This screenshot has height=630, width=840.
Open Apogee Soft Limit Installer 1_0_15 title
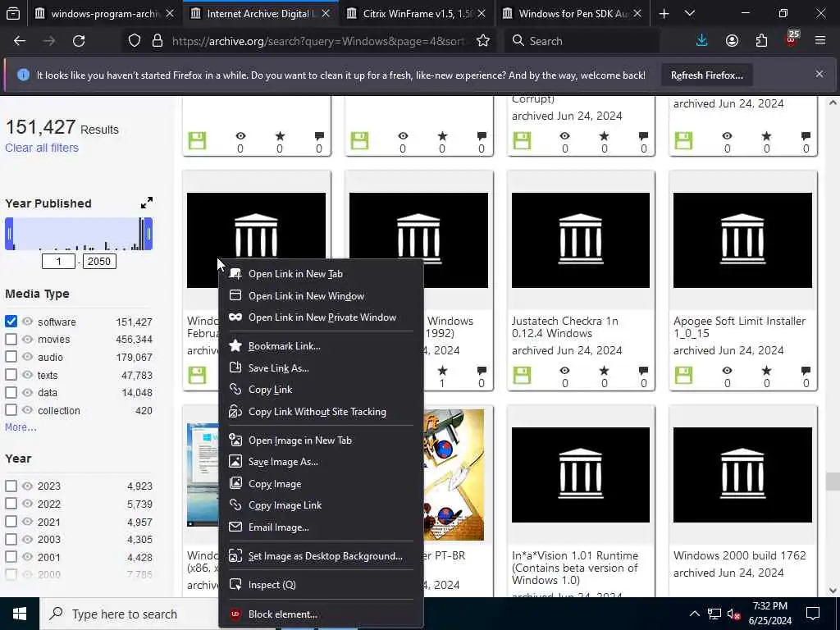[739, 326]
